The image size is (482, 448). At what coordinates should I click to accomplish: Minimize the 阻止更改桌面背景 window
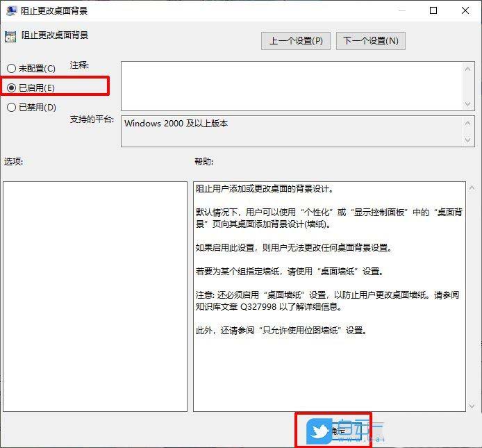[399, 10]
